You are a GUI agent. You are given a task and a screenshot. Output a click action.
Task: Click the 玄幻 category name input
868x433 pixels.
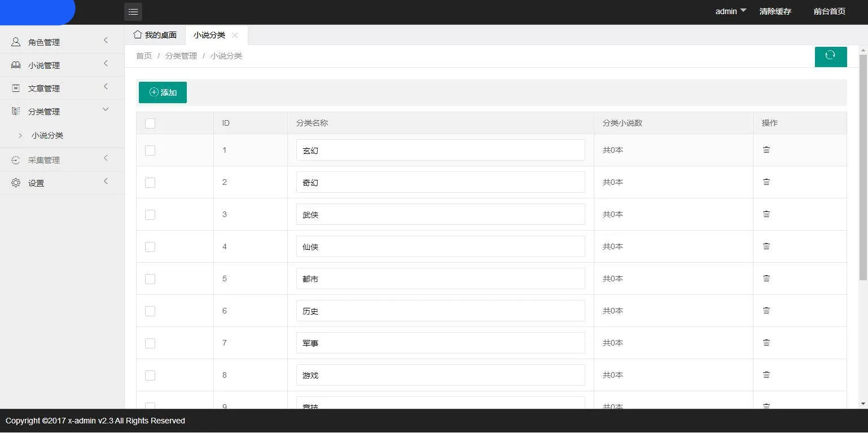tap(441, 150)
